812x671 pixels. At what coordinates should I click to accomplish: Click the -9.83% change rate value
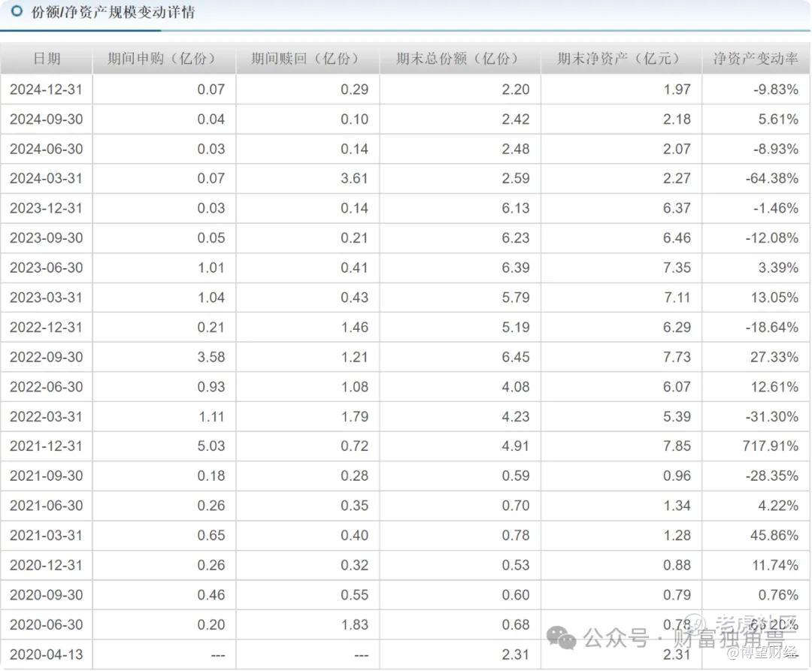(776, 89)
